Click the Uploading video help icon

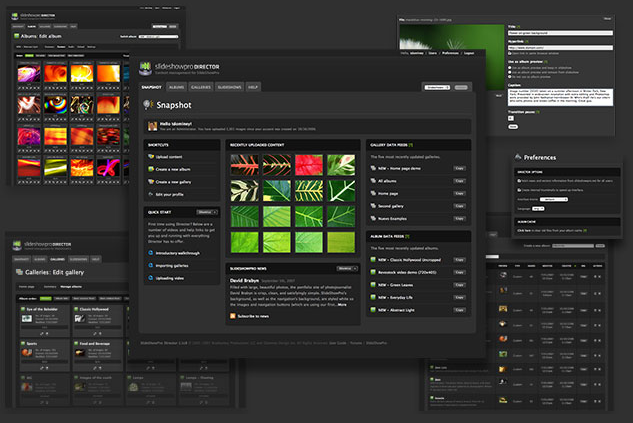pyautogui.click(x=151, y=278)
